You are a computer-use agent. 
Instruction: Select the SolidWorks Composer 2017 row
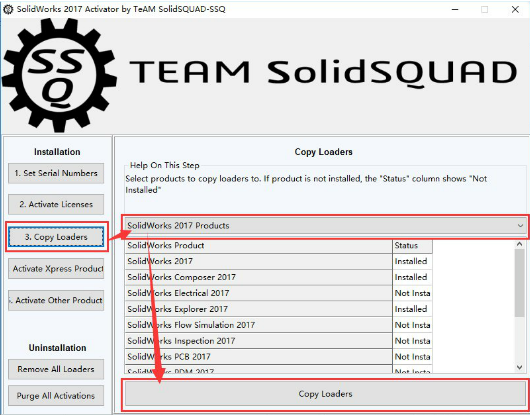click(259, 277)
